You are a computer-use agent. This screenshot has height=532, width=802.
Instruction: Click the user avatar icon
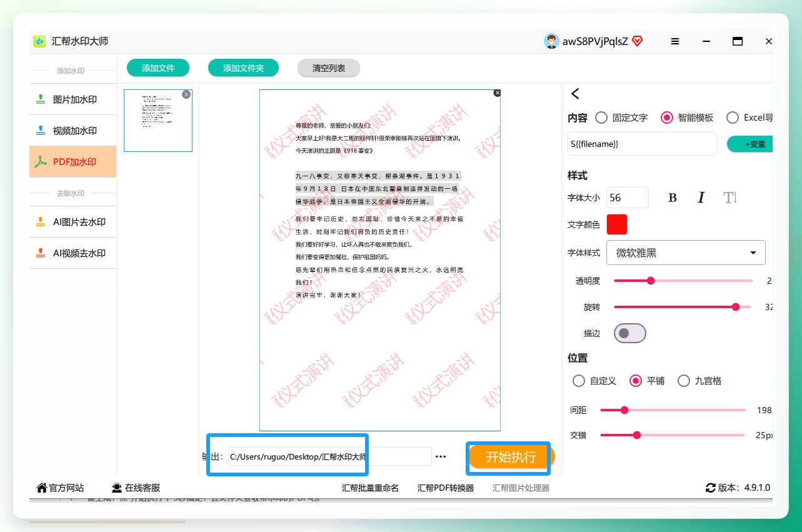point(551,41)
